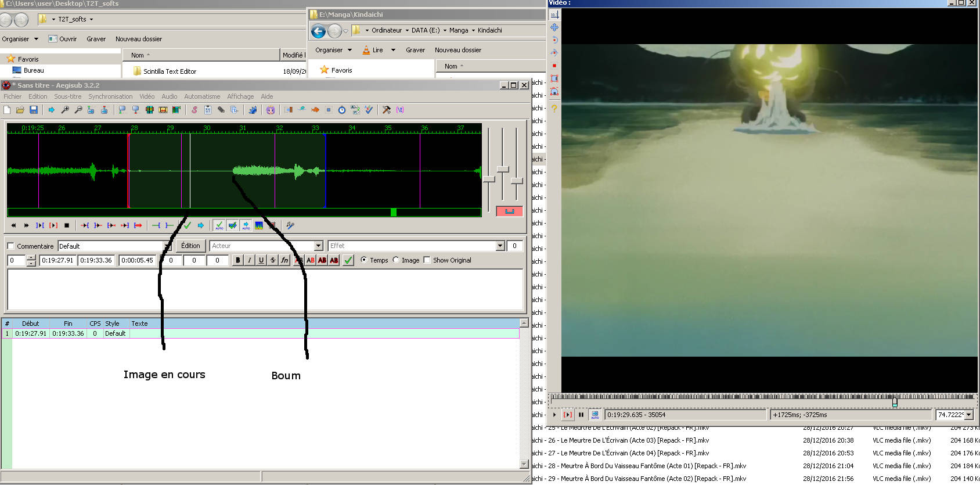Pause the video playback
Screen dimensions: 980x485
click(581, 415)
